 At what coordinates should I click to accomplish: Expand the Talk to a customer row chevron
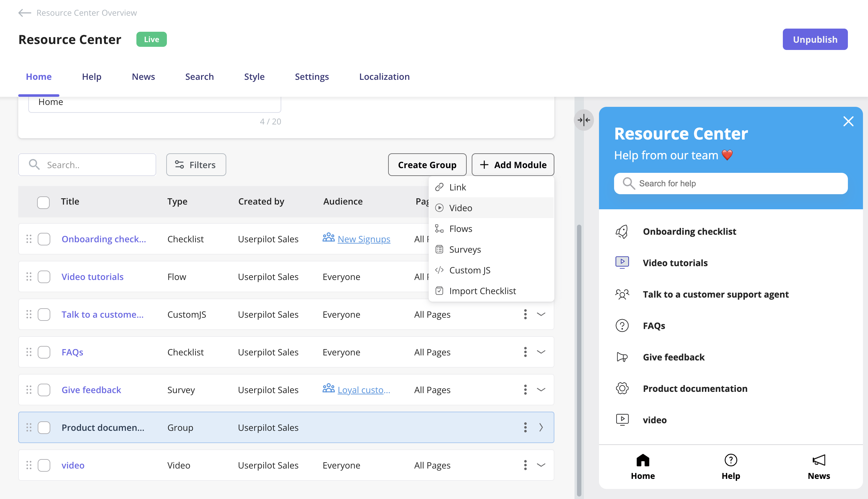[x=541, y=314]
